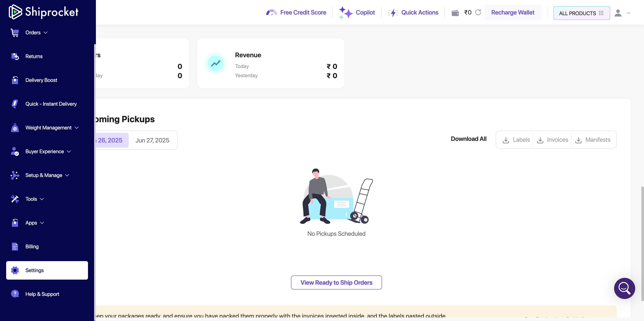Click the Copilot sparkle icon

point(346,13)
